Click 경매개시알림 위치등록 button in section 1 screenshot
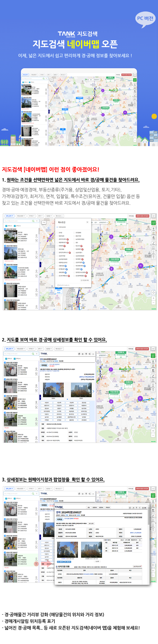The width and height of the screenshot is (158, 644). click(x=142, y=216)
